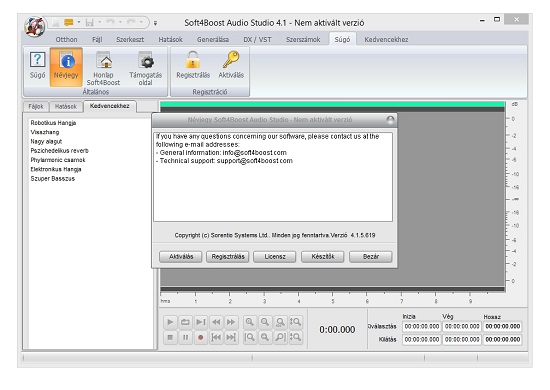Click the vertical zoom icon in top row

click(296, 322)
